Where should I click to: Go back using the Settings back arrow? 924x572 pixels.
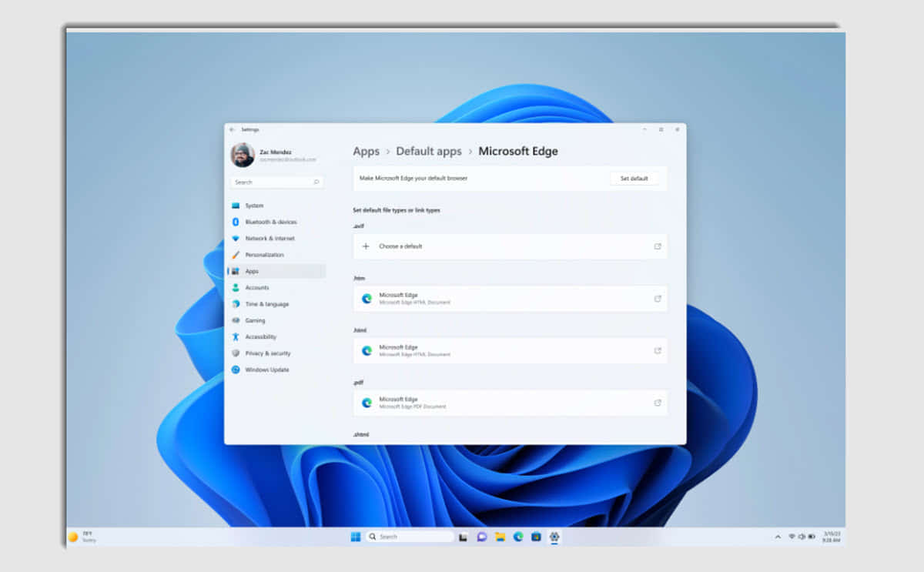pyautogui.click(x=232, y=129)
